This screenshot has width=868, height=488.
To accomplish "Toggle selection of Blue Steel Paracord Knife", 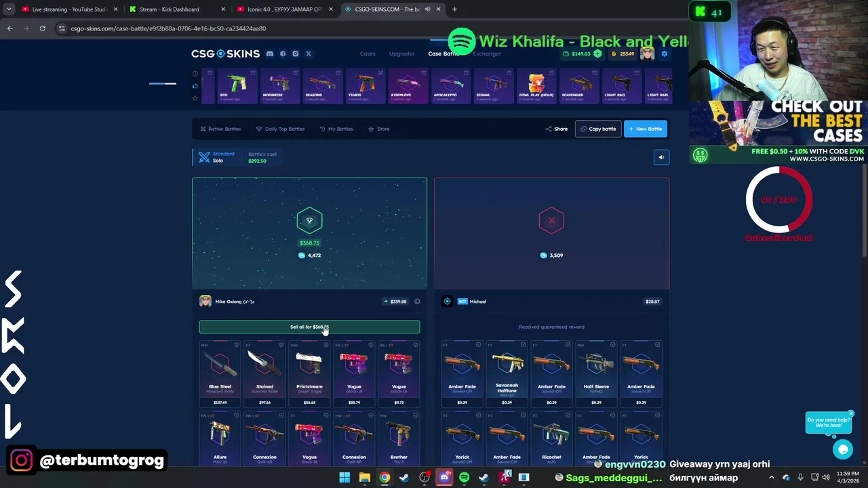I will pos(237,345).
